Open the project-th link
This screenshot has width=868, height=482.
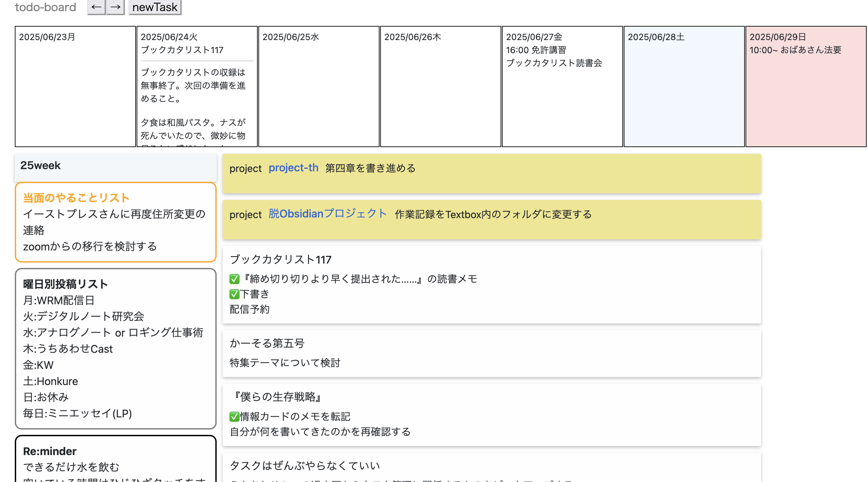click(293, 168)
